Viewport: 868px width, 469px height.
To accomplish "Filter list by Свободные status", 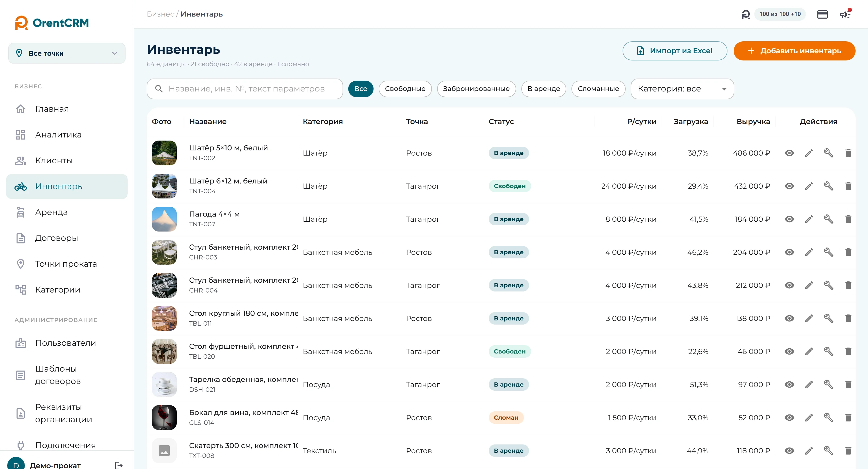I will tap(405, 89).
